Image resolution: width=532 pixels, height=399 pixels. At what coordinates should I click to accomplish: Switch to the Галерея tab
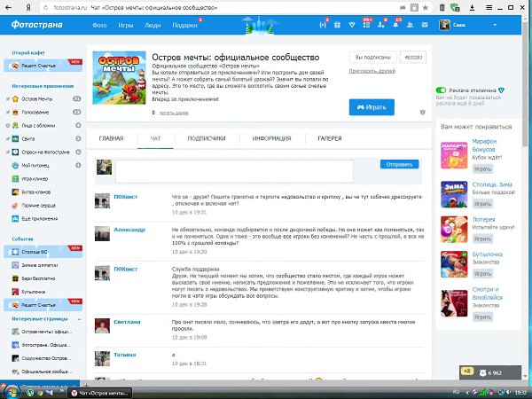[x=329, y=139]
